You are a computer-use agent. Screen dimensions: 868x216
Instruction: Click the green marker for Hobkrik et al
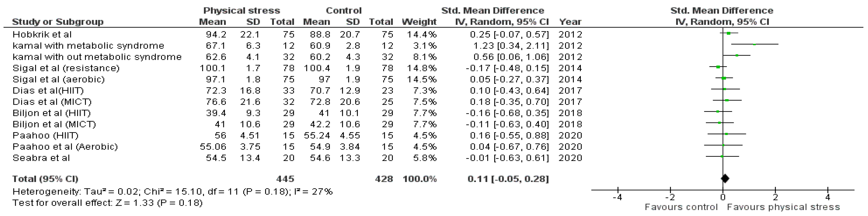(729, 33)
